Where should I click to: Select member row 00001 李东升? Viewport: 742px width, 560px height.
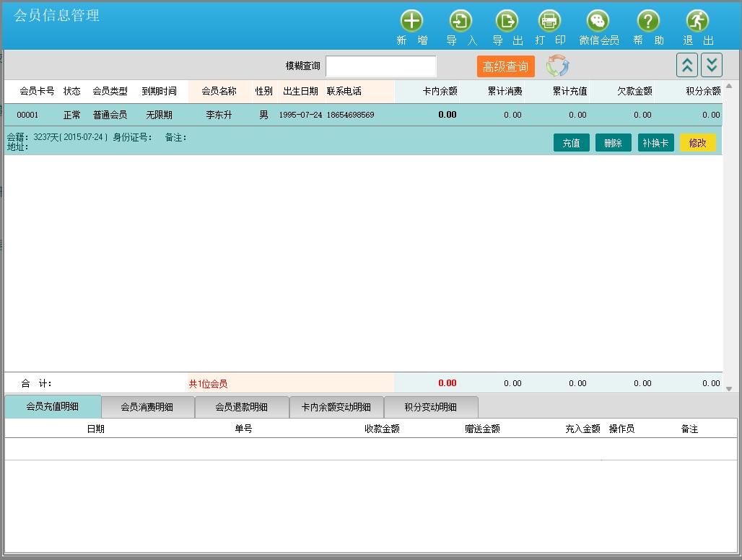pyautogui.click(x=217, y=115)
